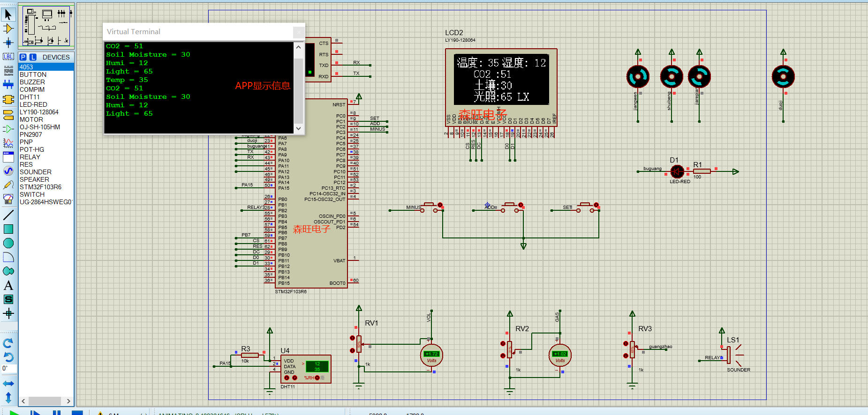Image resolution: width=868 pixels, height=415 pixels.
Task: Select the 2D text 'A' tool
Action: coord(8,285)
